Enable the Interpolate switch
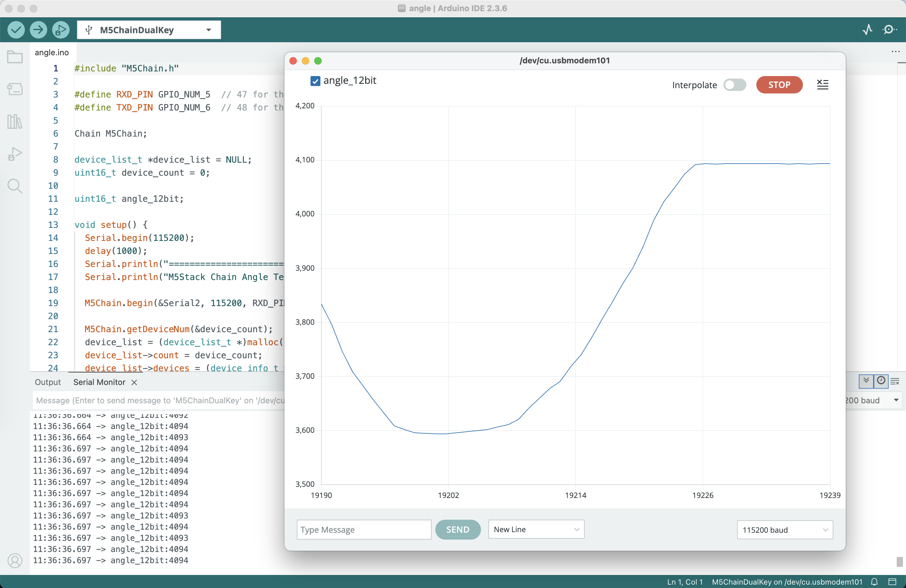This screenshot has width=906, height=588. (x=735, y=84)
